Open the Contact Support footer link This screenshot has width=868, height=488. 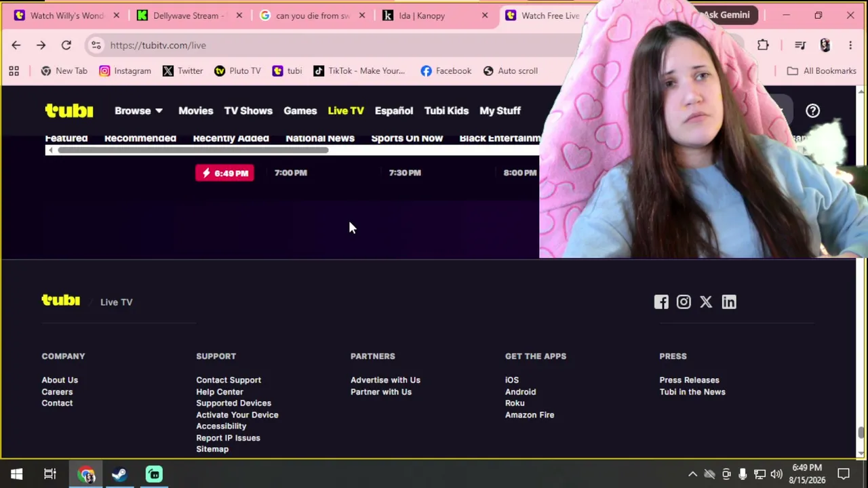click(229, 380)
